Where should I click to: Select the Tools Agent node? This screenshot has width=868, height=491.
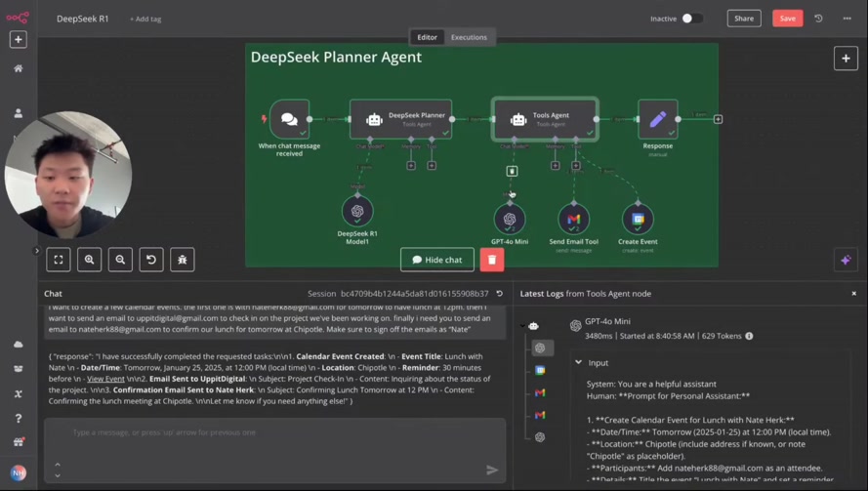click(545, 119)
